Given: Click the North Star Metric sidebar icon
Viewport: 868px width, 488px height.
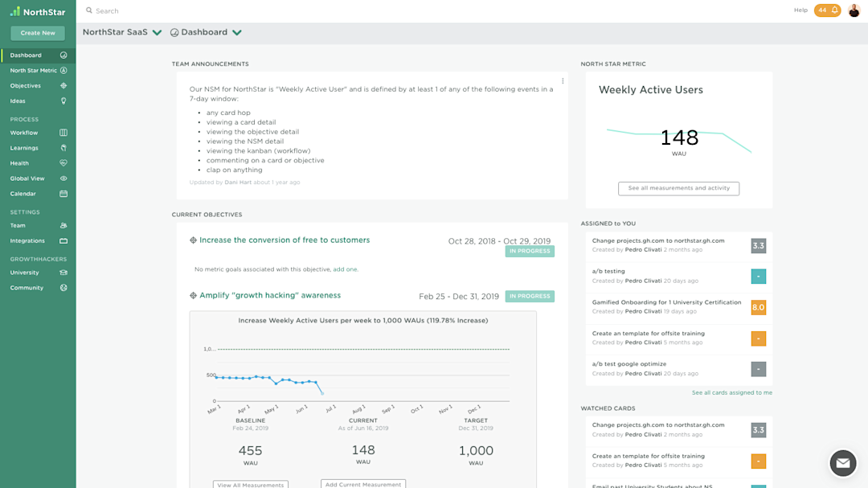Looking at the screenshot, I should pos(63,71).
